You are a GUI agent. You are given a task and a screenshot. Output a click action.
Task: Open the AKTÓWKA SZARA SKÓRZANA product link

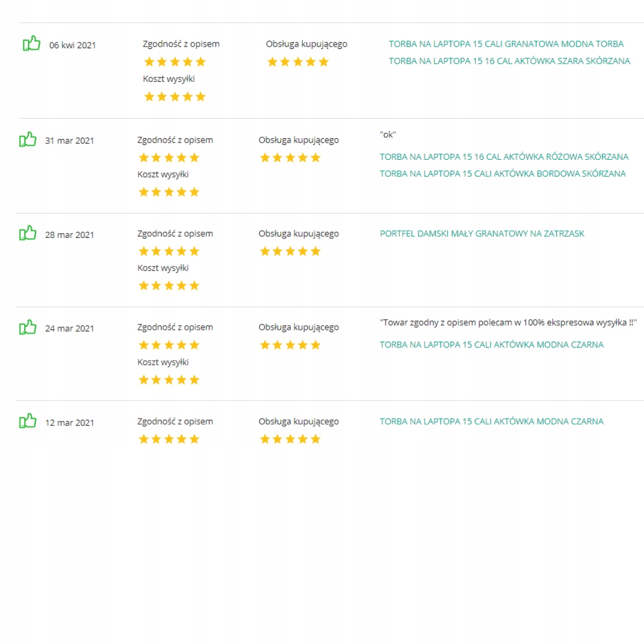[509, 61]
